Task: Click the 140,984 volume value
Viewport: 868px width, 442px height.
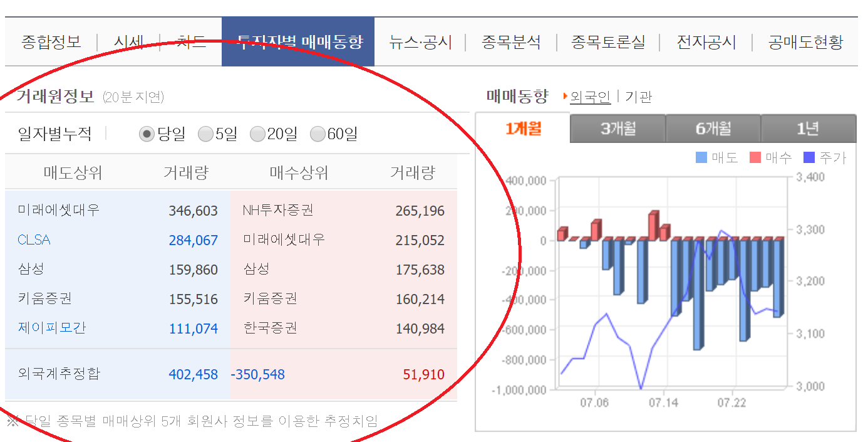Action: click(420, 329)
